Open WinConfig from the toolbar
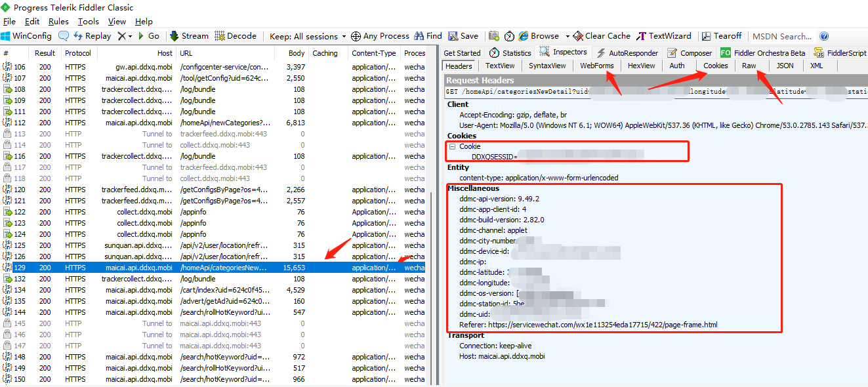The image size is (868, 387). click(27, 36)
